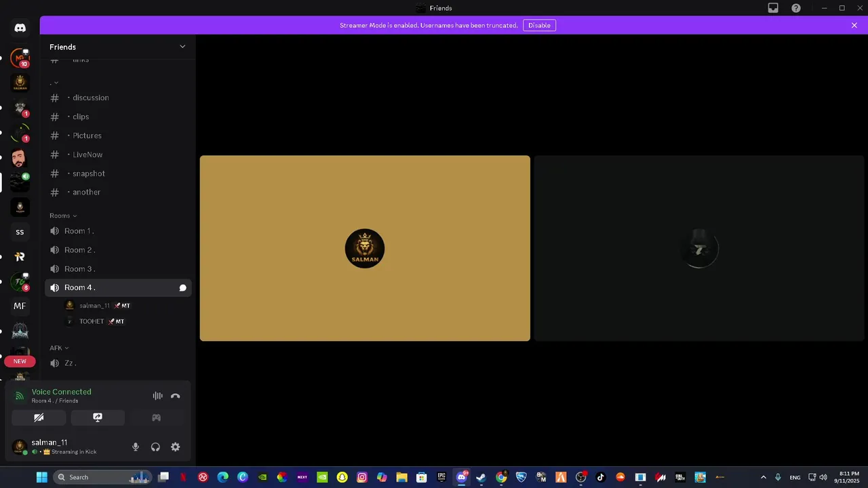Image resolution: width=868 pixels, height=488 pixels.
Task: Open volume control in system tray
Action: point(823,477)
